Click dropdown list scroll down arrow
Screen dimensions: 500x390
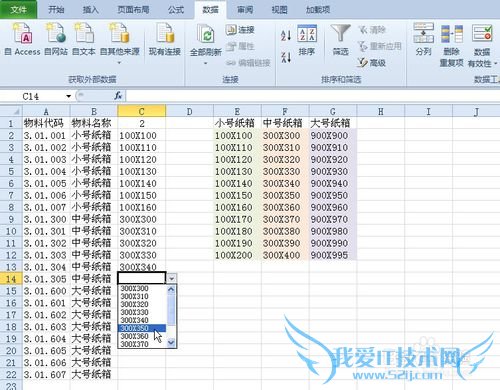pyautogui.click(x=171, y=342)
